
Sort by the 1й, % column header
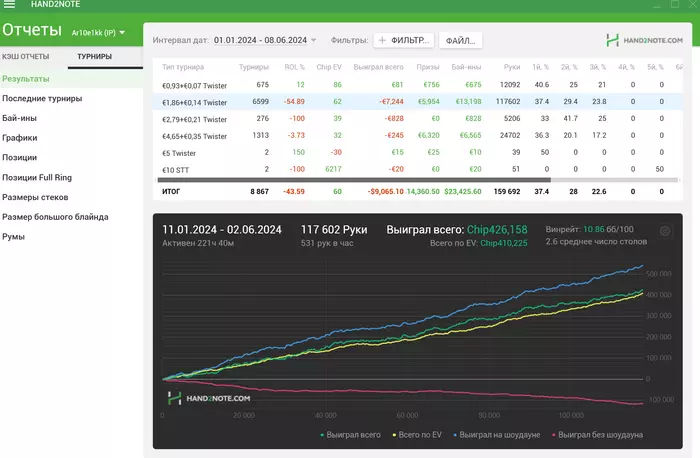pos(541,67)
